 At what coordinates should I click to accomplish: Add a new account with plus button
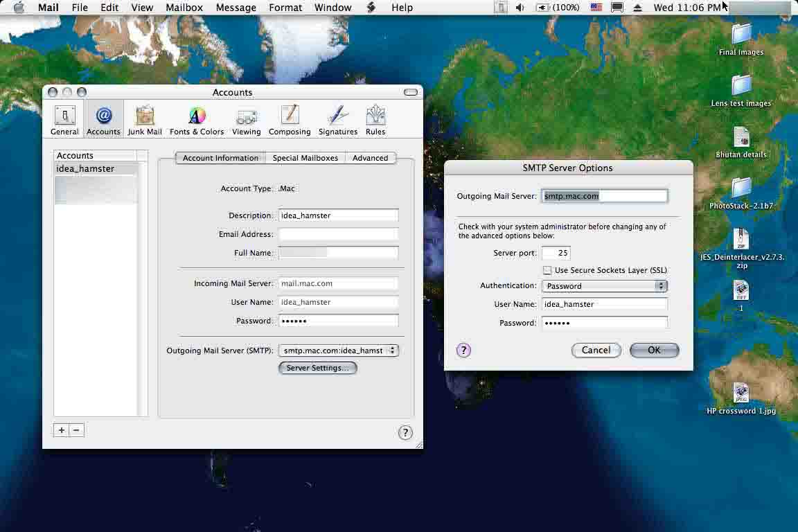coord(62,430)
